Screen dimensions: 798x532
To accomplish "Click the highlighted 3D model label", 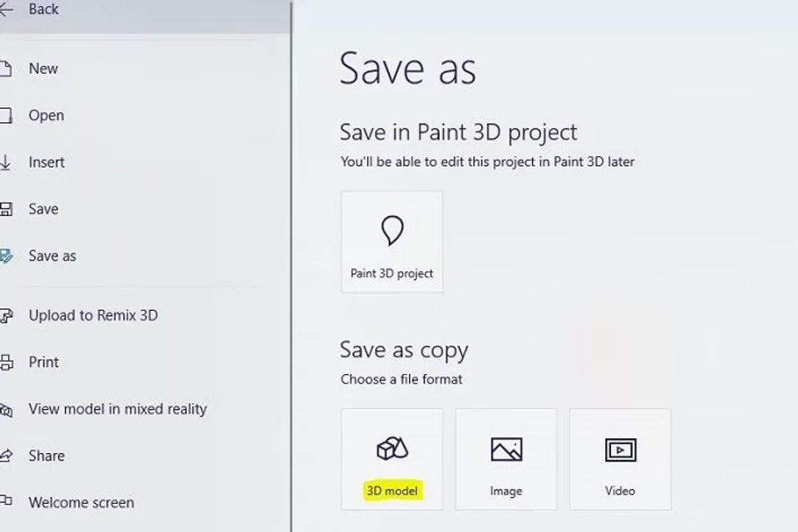I will pos(392,490).
